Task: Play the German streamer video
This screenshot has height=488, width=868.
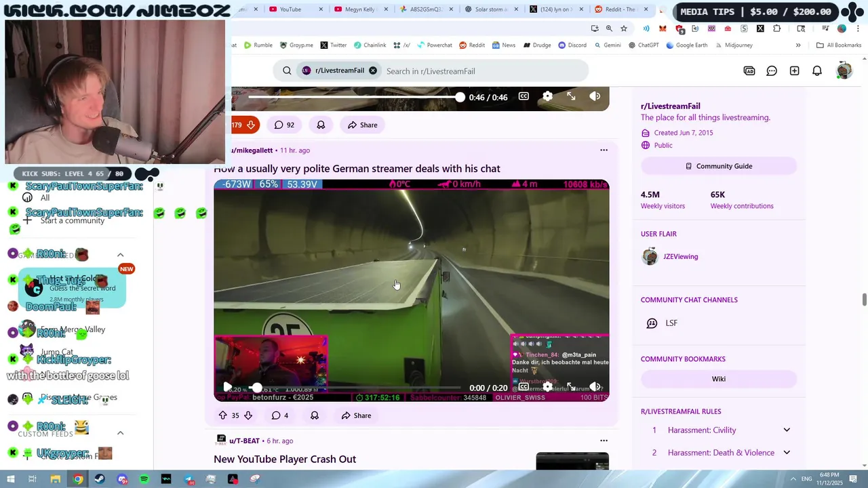Action: pyautogui.click(x=228, y=388)
